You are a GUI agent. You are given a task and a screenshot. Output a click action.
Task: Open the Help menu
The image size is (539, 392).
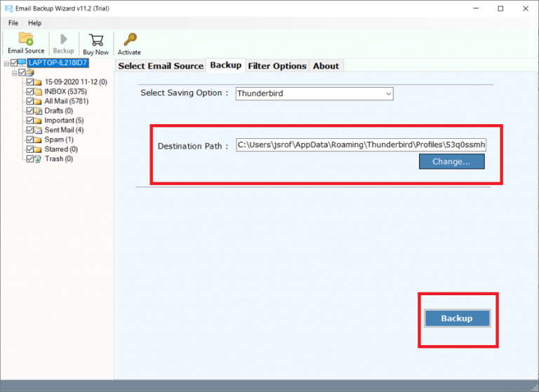pyautogui.click(x=34, y=23)
